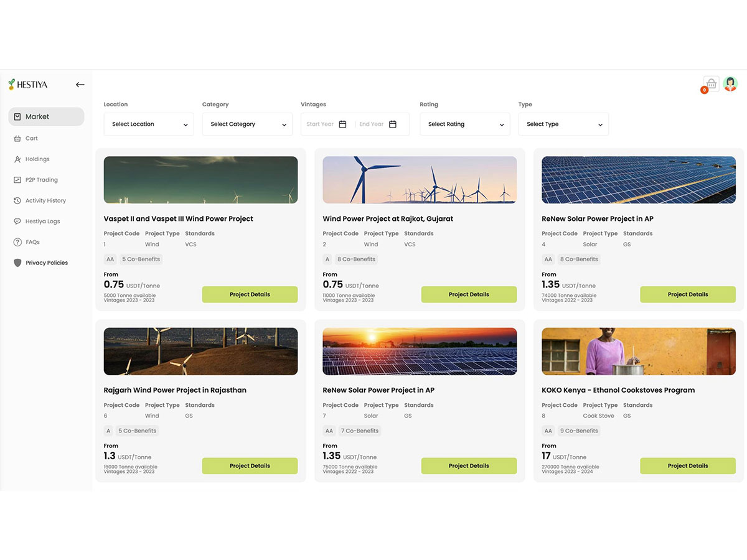Open Privacy Policies from the sidebar
This screenshot has width=747, height=560.
[19, 263]
